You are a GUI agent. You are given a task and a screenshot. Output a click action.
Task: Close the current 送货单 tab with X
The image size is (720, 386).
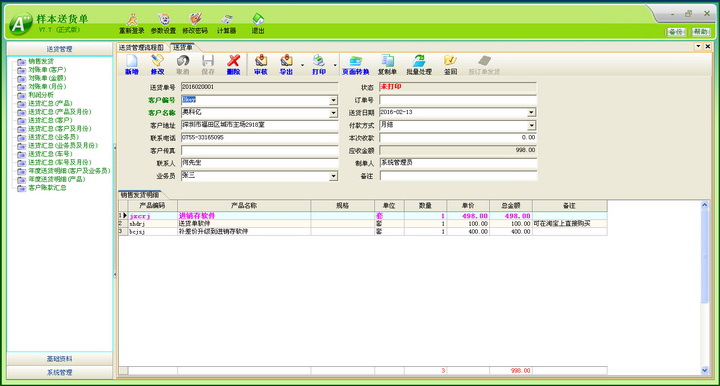tap(708, 46)
